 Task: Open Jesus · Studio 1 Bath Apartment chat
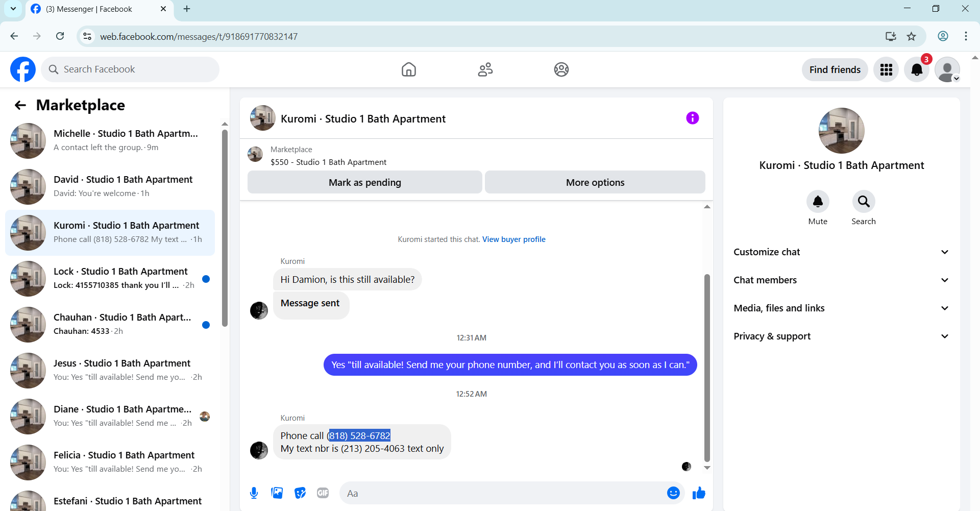(x=110, y=371)
